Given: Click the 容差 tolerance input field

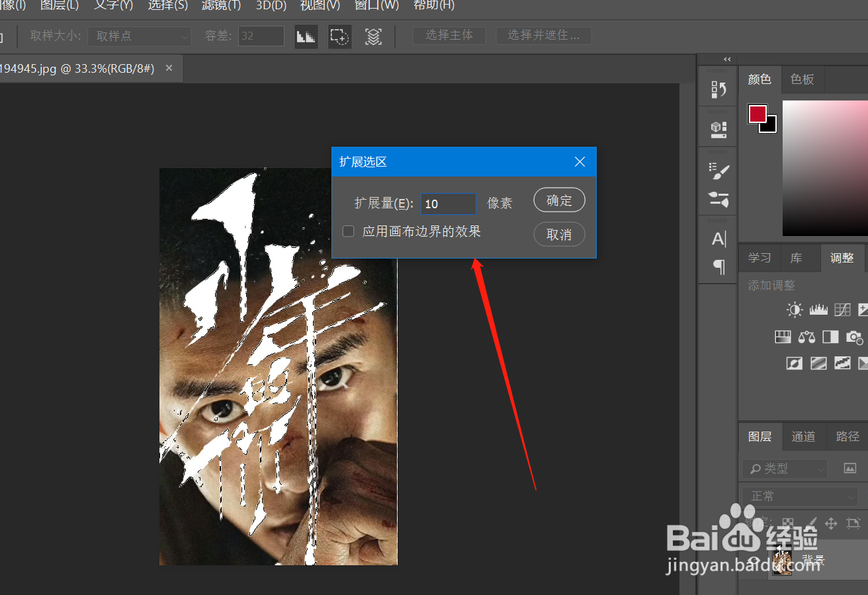Looking at the screenshot, I should (x=261, y=36).
